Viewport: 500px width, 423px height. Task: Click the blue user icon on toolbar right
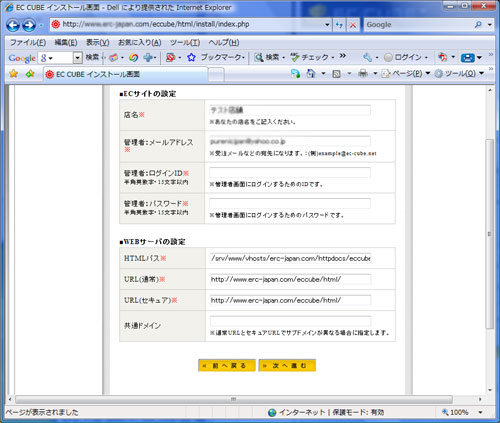(467, 58)
